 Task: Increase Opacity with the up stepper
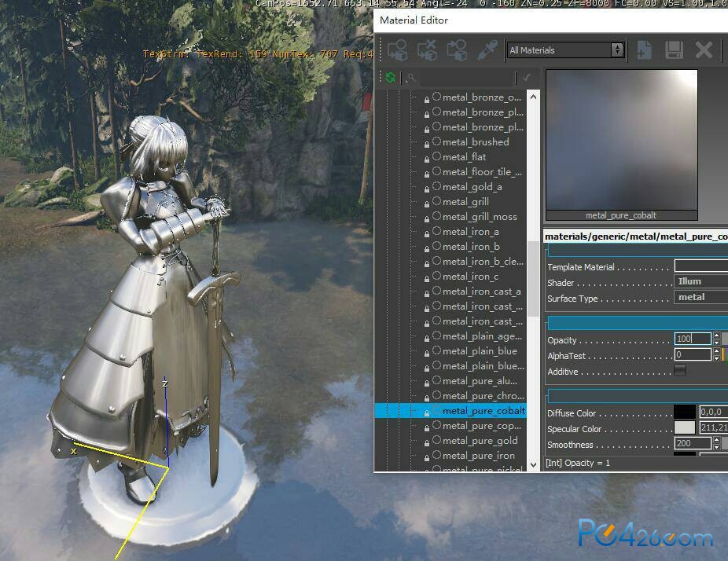pos(717,335)
